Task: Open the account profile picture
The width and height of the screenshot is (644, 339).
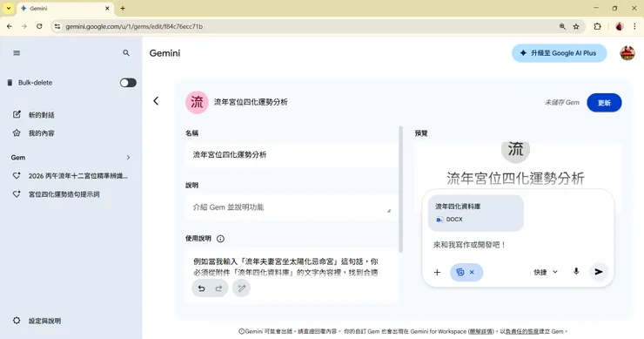Action: (627, 53)
